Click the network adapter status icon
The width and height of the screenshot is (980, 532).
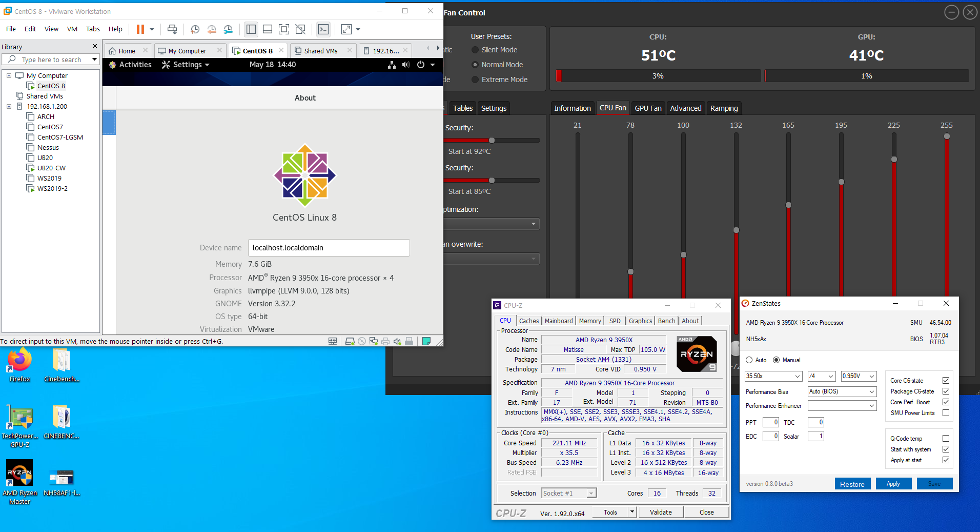[x=374, y=341]
